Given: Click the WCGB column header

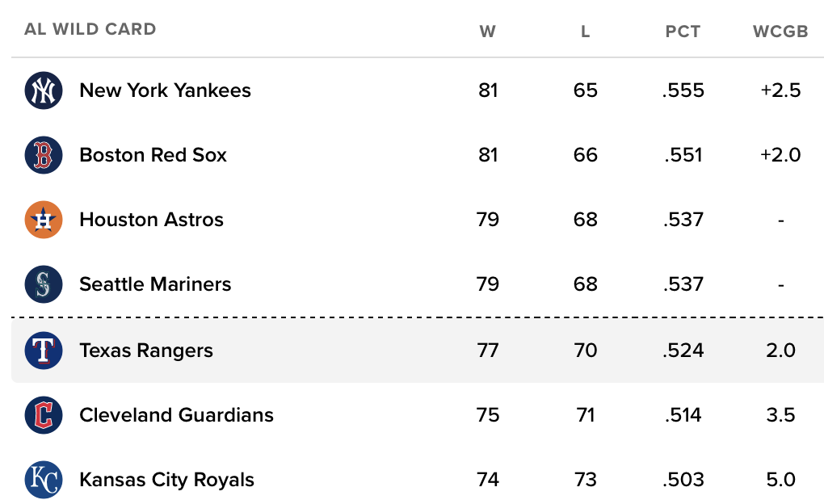Looking at the screenshot, I should point(780,31).
